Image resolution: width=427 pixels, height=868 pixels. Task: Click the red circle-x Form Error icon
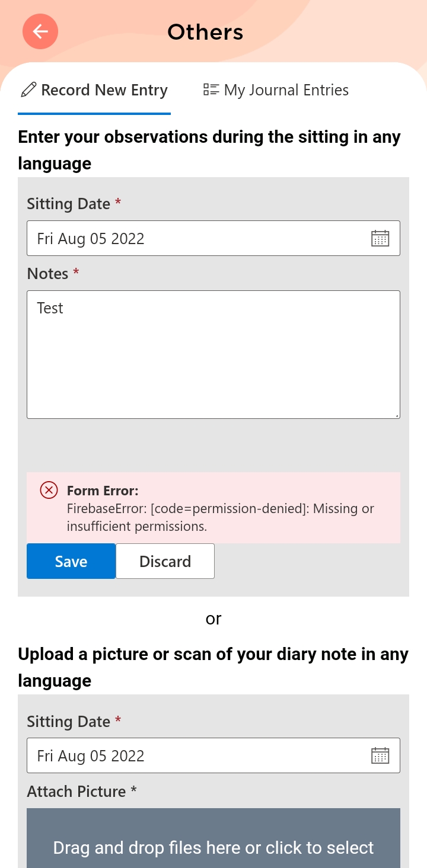[x=49, y=490]
